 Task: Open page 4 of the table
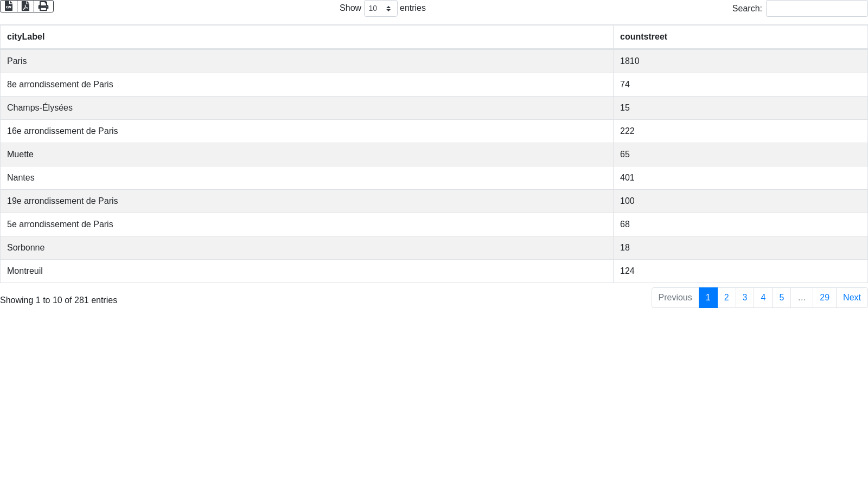(763, 298)
